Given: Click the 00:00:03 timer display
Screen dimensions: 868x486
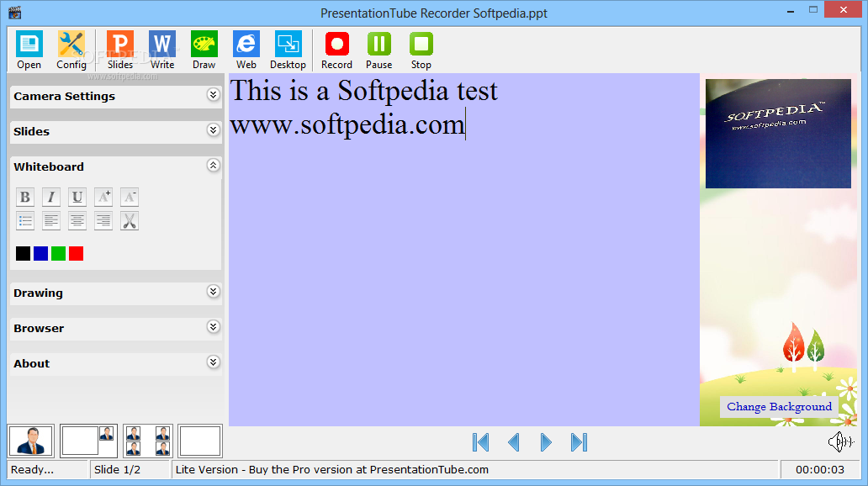Looking at the screenshot, I should tap(820, 470).
